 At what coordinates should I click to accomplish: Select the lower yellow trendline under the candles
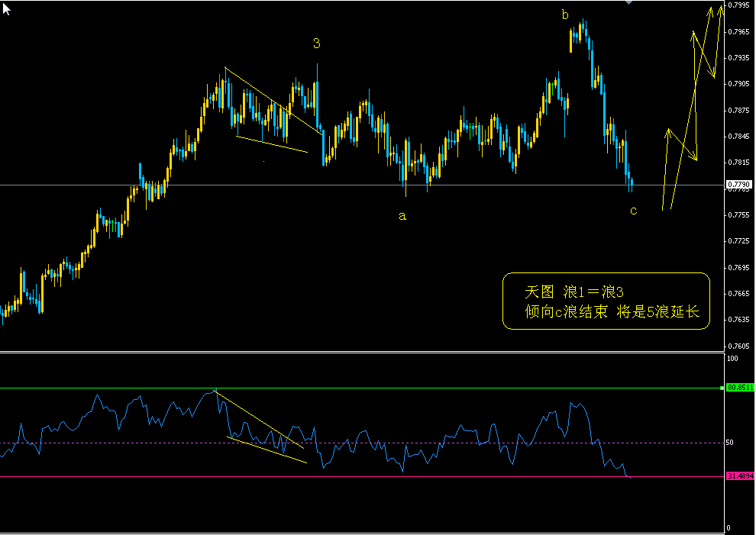pos(275,145)
